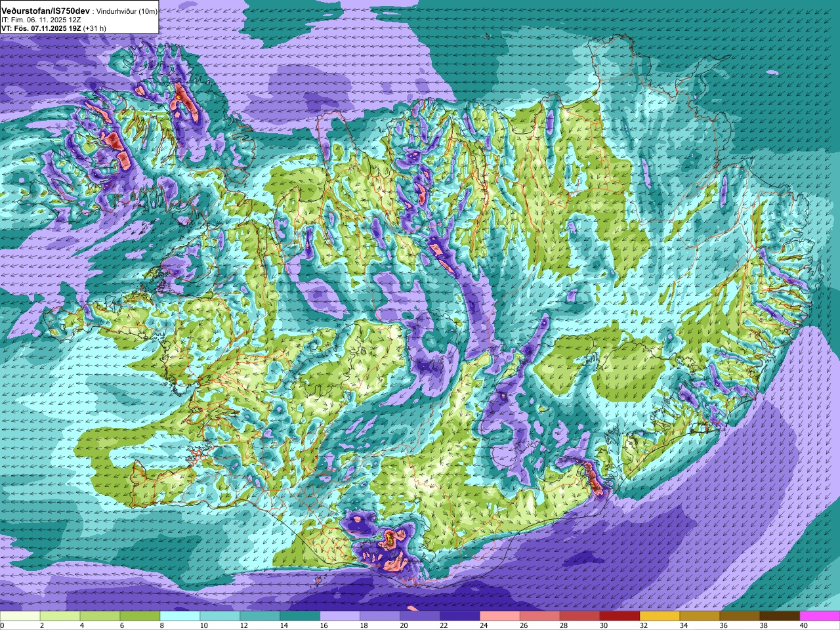
Task: Select the deep indigo 22–24 legend swatch
Action: point(460,616)
